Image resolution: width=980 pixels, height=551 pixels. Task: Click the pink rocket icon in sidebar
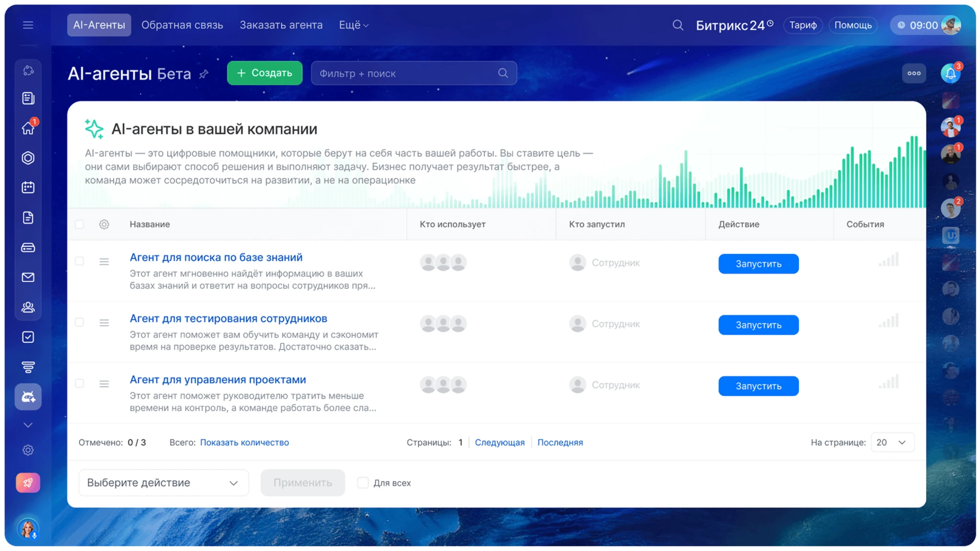28,483
